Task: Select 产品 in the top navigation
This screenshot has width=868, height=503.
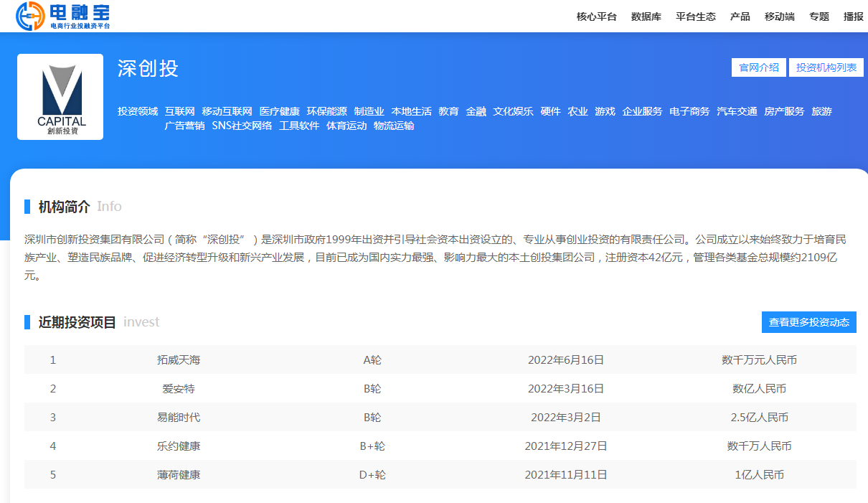Action: pos(740,17)
